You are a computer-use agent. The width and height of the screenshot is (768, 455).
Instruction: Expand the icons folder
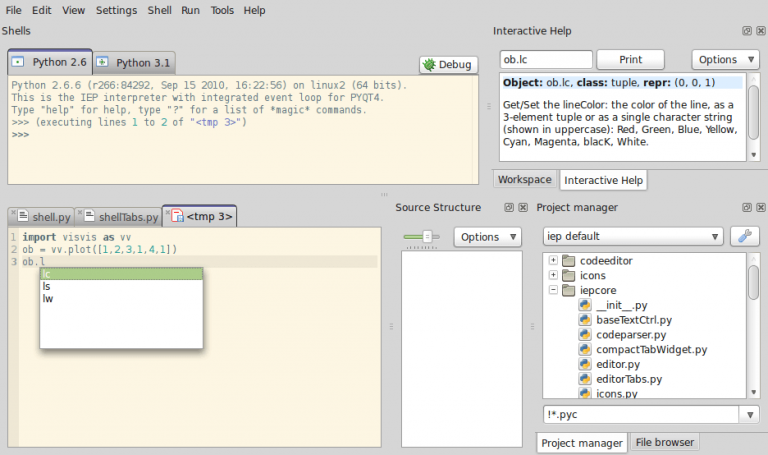pos(553,275)
